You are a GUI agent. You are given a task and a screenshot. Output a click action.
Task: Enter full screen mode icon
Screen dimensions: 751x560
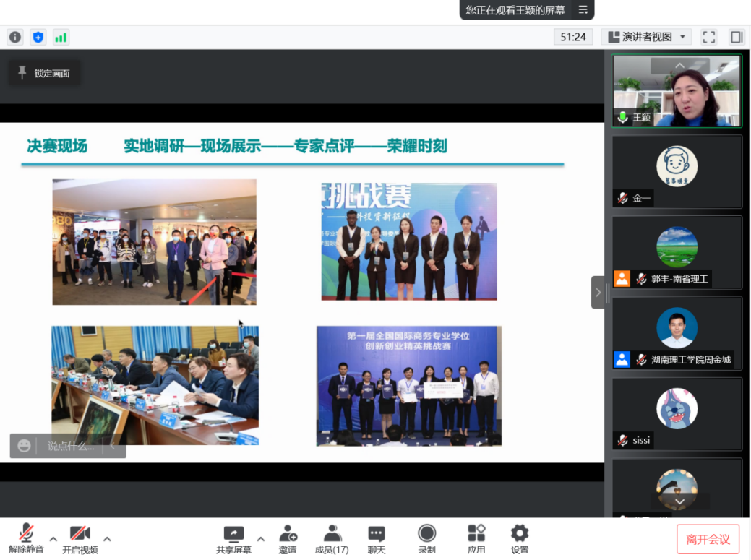point(709,37)
